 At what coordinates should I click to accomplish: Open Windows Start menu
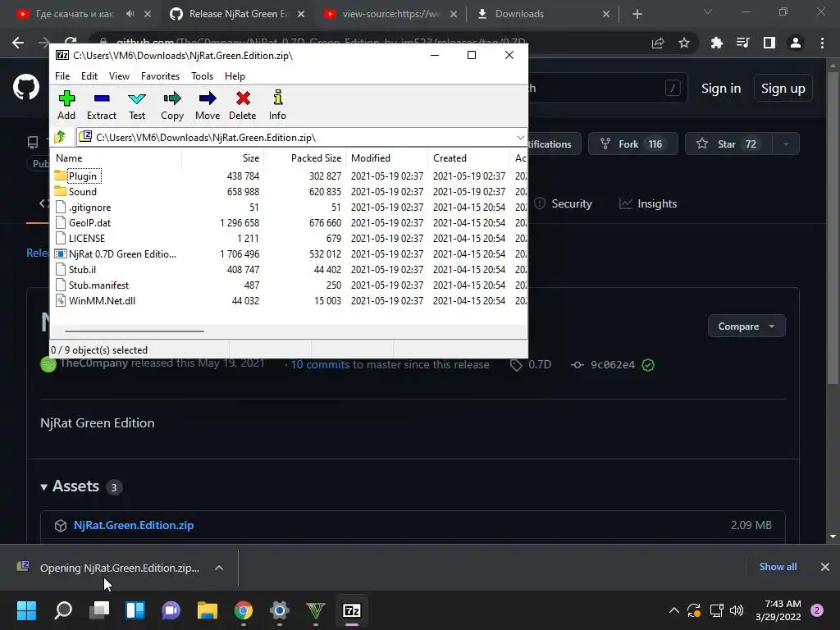[27, 610]
